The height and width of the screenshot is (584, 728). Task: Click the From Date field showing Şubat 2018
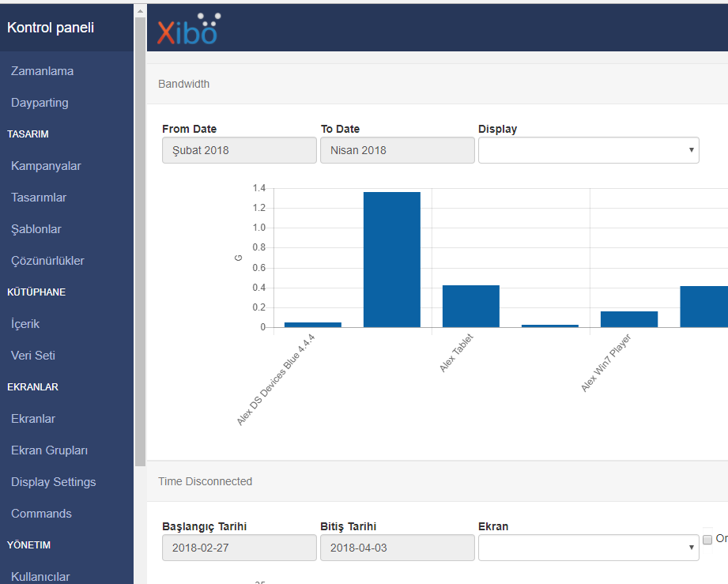pyautogui.click(x=239, y=149)
